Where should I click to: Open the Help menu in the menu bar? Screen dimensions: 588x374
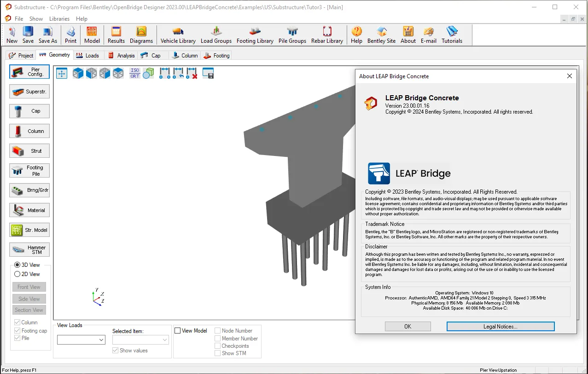pyautogui.click(x=82, y=19)
